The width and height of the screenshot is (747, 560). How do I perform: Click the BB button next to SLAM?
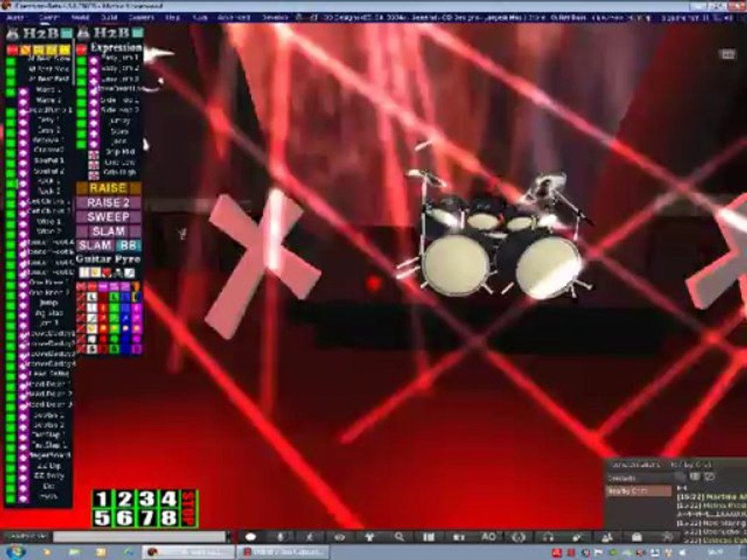coord(128,246)
